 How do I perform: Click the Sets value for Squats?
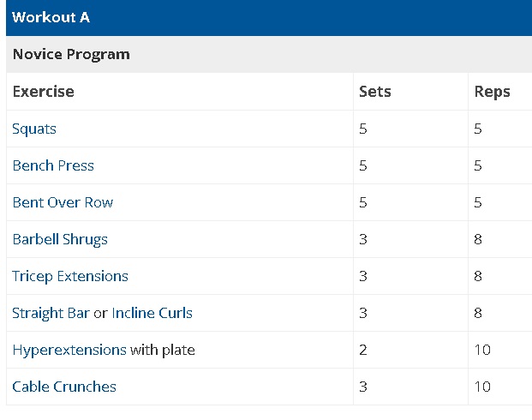pos(363,129)
